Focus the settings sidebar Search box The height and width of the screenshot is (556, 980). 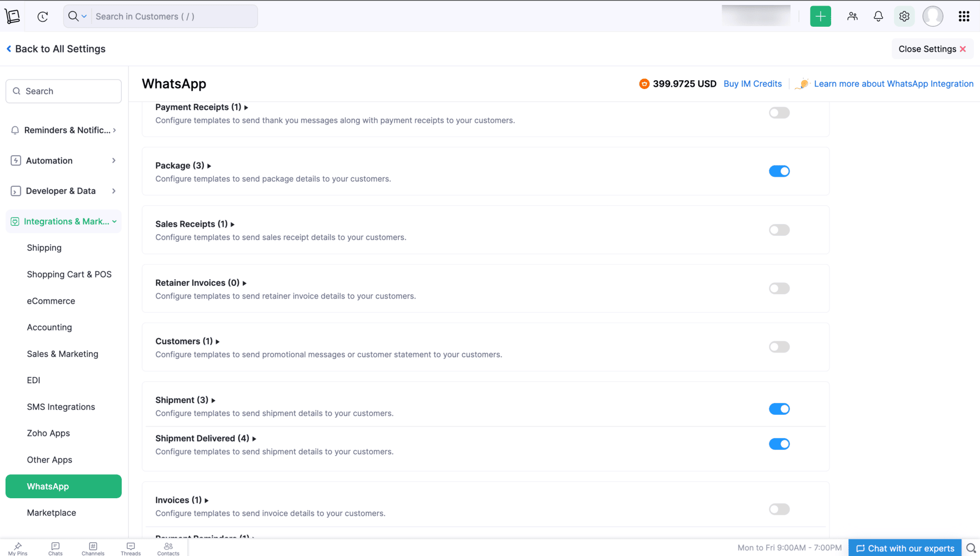63,91
